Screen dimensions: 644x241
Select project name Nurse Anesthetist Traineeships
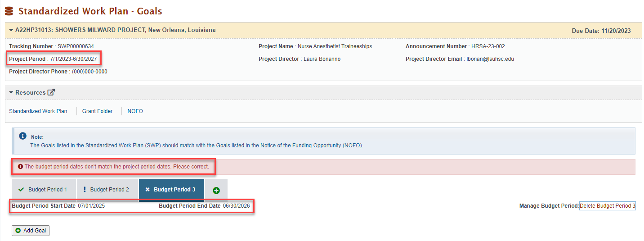point(335,46)
